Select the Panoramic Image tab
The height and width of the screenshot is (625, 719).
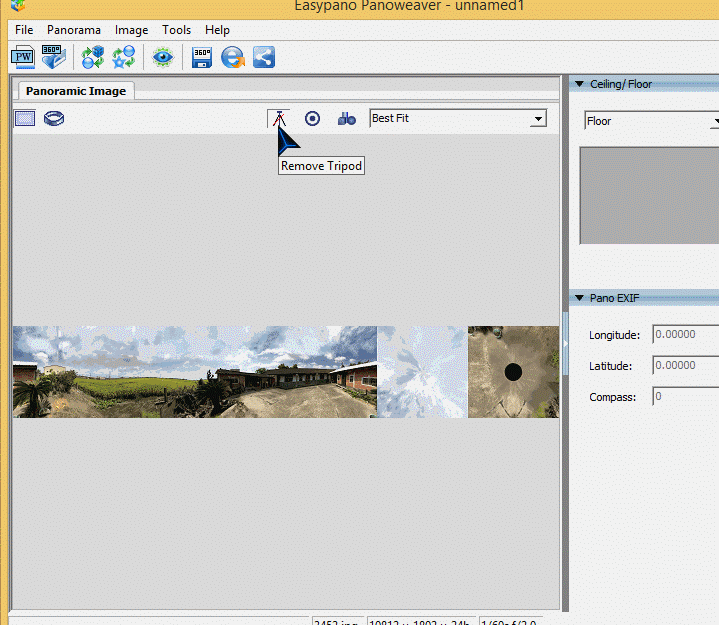[x=76, y=91]
